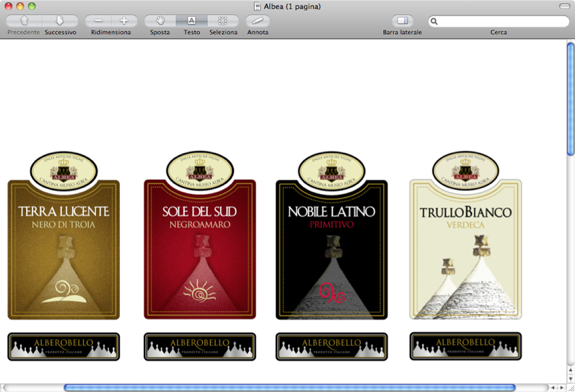Click the toolbar collapse pill button

(x=564, y=6)
